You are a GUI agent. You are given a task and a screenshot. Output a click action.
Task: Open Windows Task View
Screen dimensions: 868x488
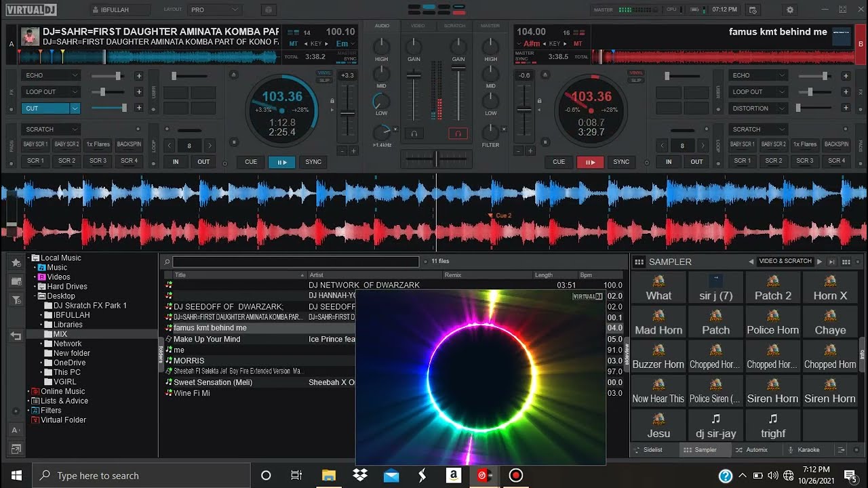point(296,475)
